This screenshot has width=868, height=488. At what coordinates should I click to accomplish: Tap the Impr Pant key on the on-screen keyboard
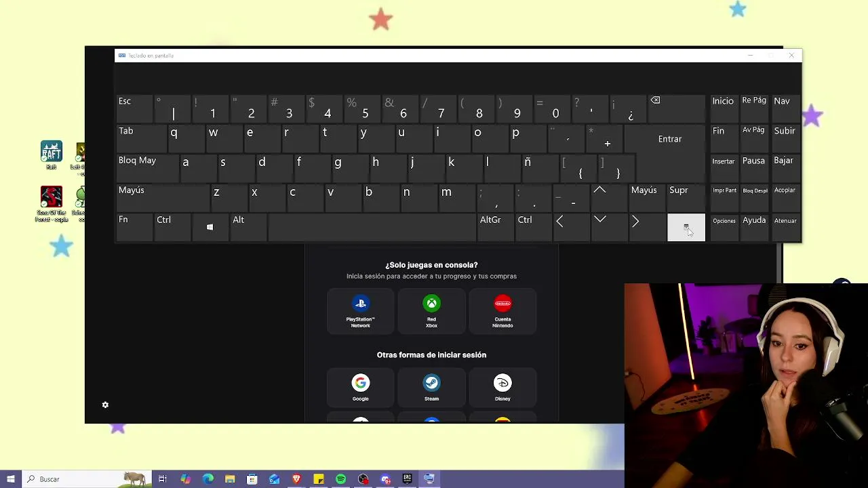click(x=724, y=197)
